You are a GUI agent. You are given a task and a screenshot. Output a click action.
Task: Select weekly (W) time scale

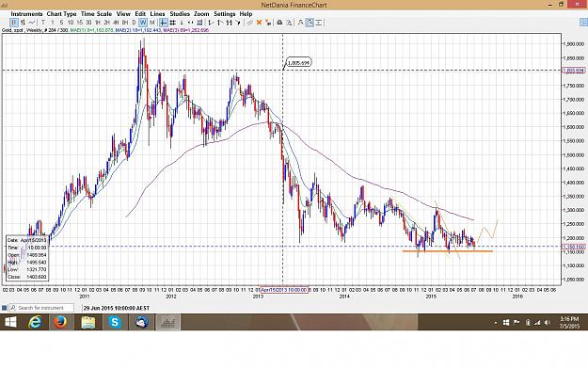143,23
